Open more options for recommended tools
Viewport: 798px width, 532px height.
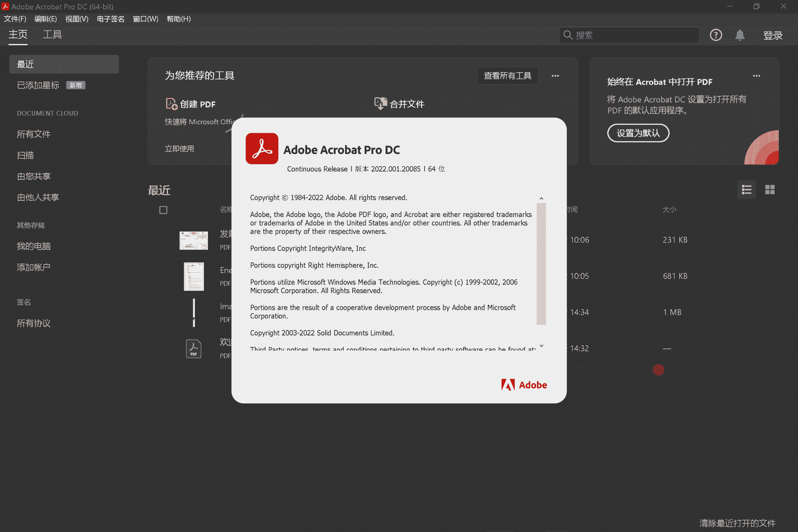pos(555,76)
